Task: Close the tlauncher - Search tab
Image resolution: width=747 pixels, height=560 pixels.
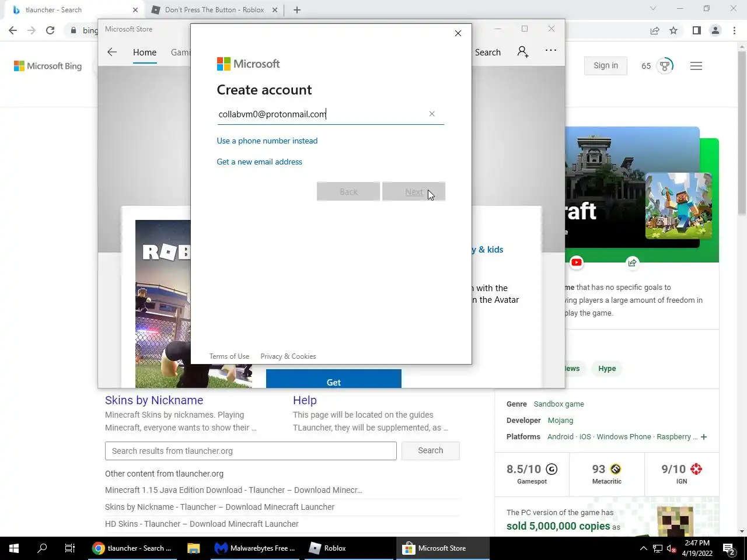Action: (x=135, y=10)
